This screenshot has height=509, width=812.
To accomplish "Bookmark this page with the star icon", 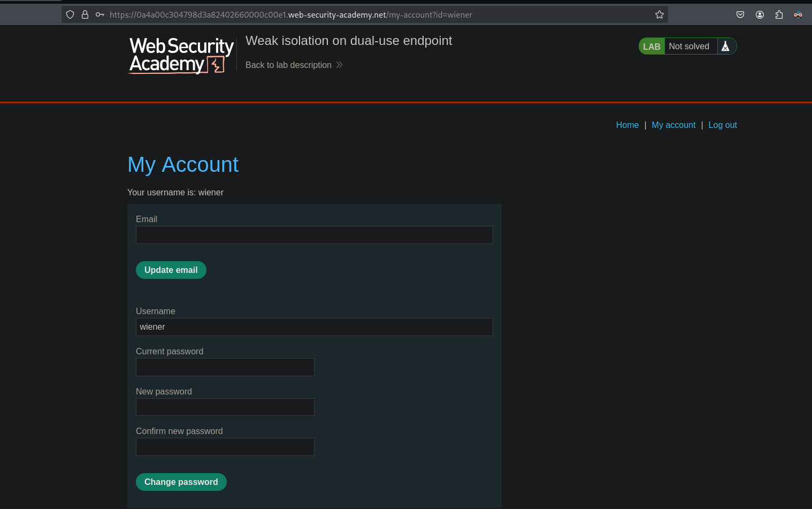I will (660, 14).
